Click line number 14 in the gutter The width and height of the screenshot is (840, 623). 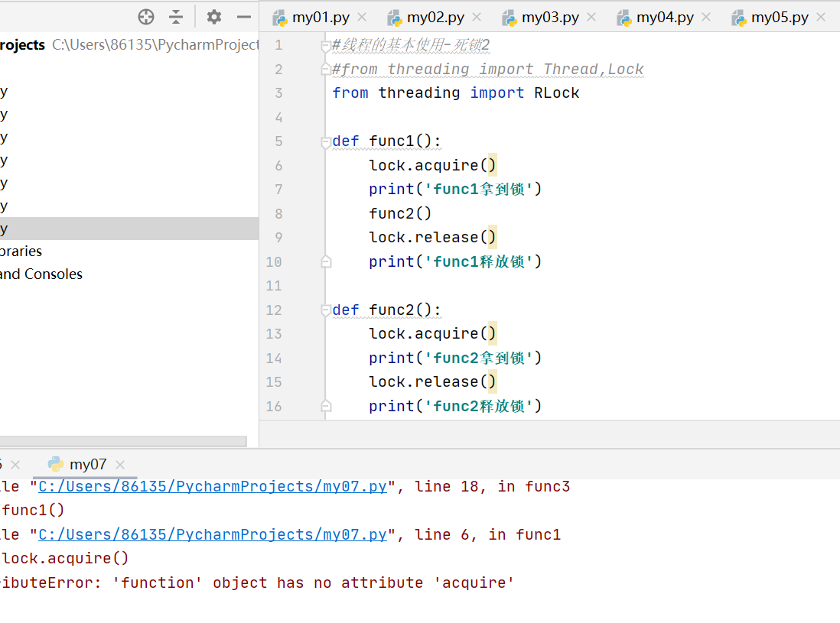click(274, 358)
